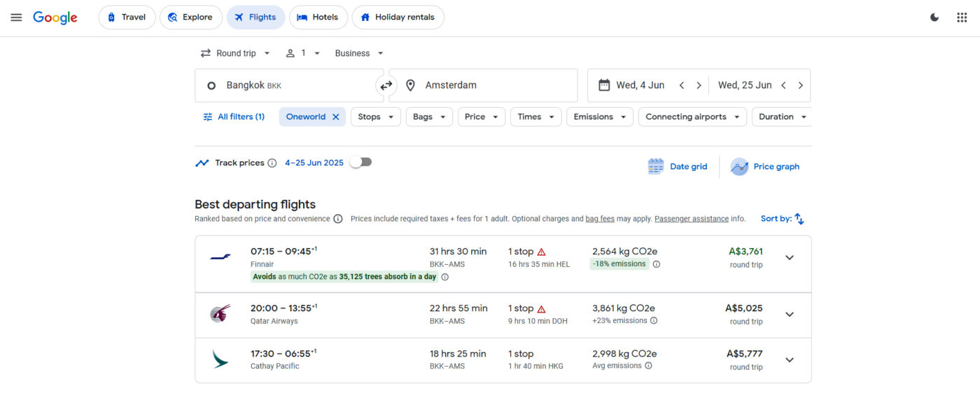Viewport: 980px width, 396px height.
Task: View Finnair emissions info icon
Action: tap(657, 264)
